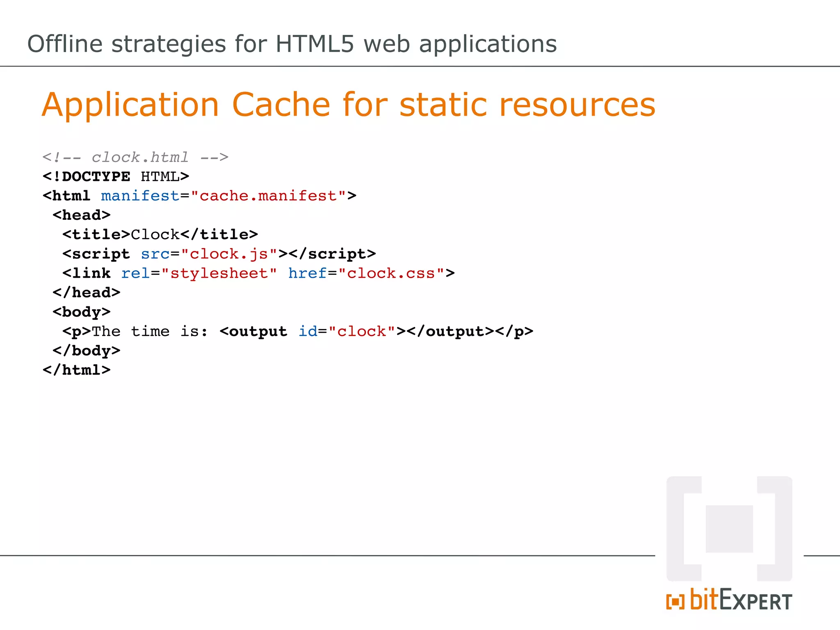The image size is (840, 630).
Task: Click the 'clock.js' script source value
Action: [229, 254]
